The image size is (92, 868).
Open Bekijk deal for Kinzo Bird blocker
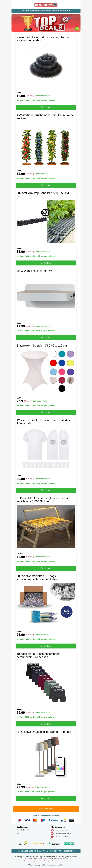click(x=46, y=107)
